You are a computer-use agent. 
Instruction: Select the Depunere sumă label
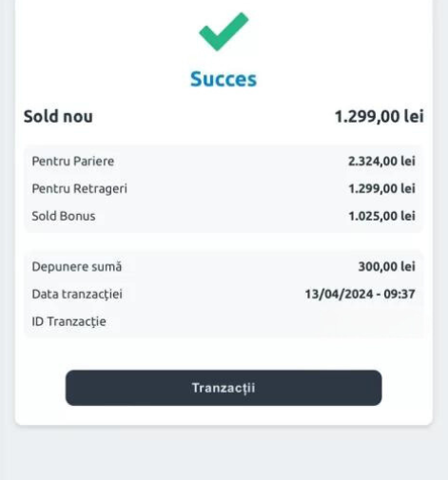pyautogui.click(x=77, y=266)
